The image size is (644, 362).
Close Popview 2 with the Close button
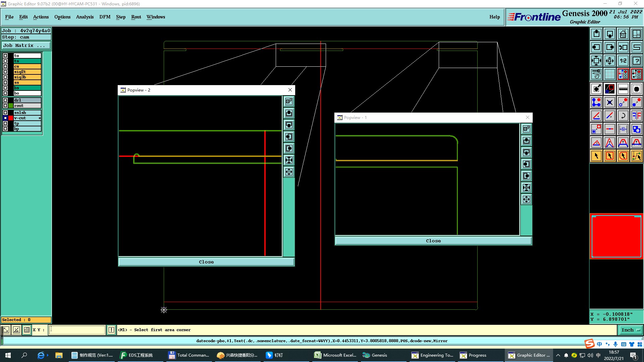(x=206, y=262)
